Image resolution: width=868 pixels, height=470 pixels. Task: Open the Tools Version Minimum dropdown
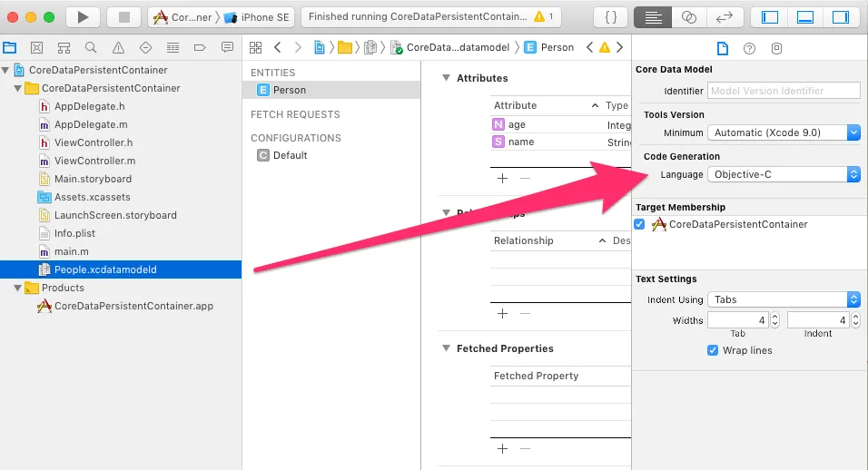click(x=784, y=132)
